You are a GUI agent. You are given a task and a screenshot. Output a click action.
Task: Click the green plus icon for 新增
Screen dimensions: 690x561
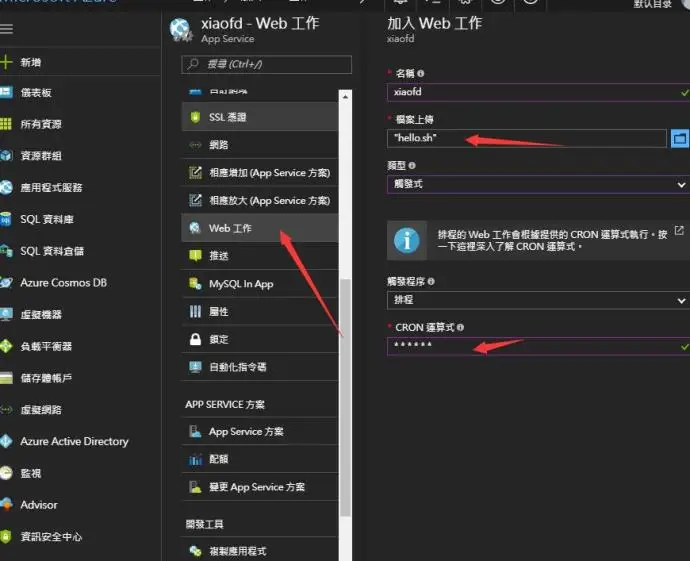coord(6,62)
